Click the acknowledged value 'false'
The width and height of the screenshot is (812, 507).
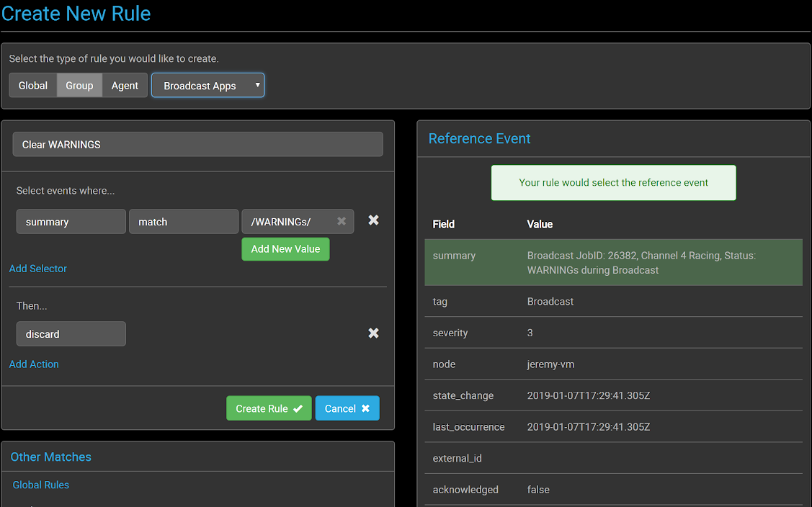coord(538,490)
